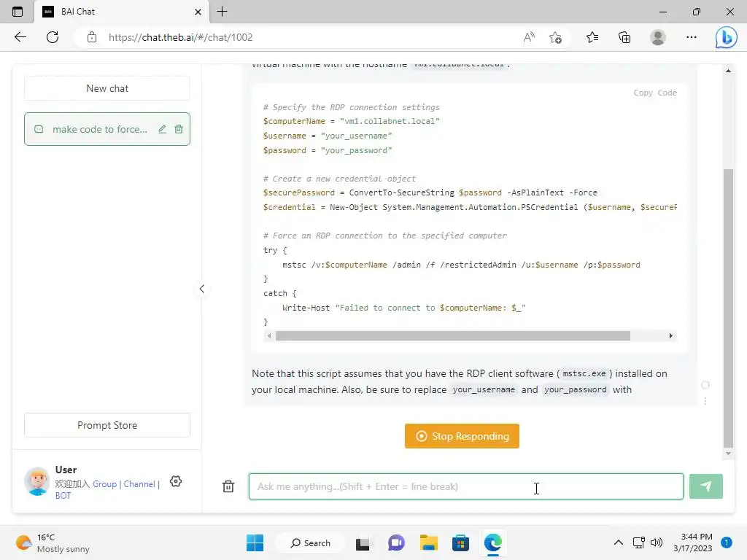Open a new browser tab
747x560 pixels.
[222, 12]
